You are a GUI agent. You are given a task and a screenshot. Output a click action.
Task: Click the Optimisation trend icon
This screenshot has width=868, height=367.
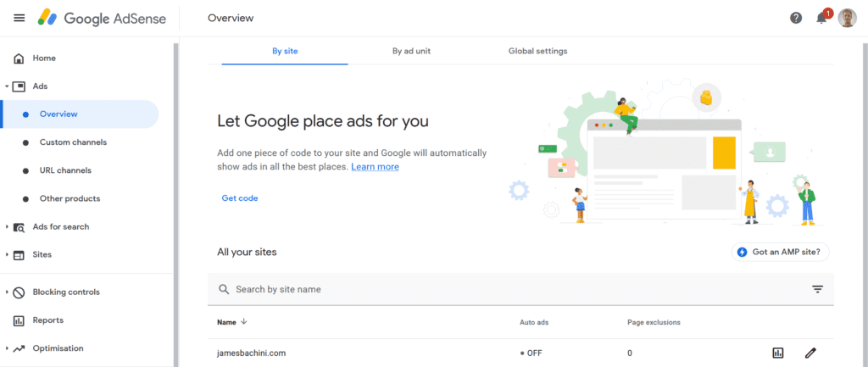(19, 348)
